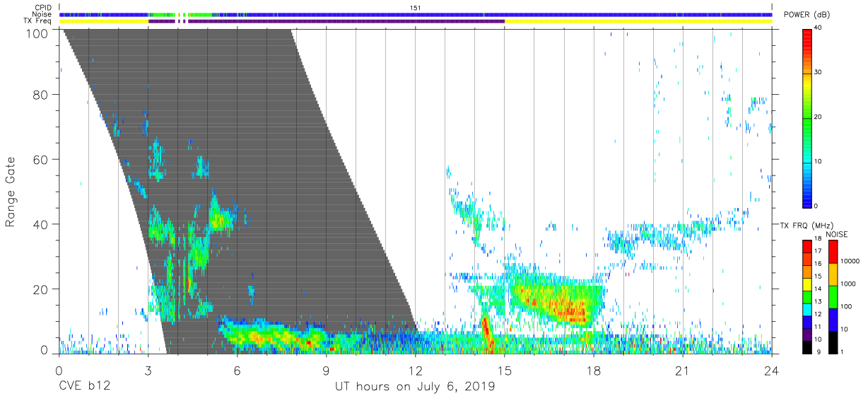This screenshot has width=868, height=401.
Task: Click the CPID value '151'
Action: point(416,7)
